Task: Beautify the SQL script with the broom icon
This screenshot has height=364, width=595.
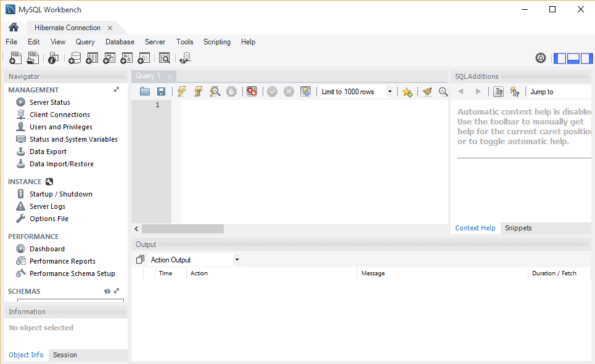Action: coord(427,91)
